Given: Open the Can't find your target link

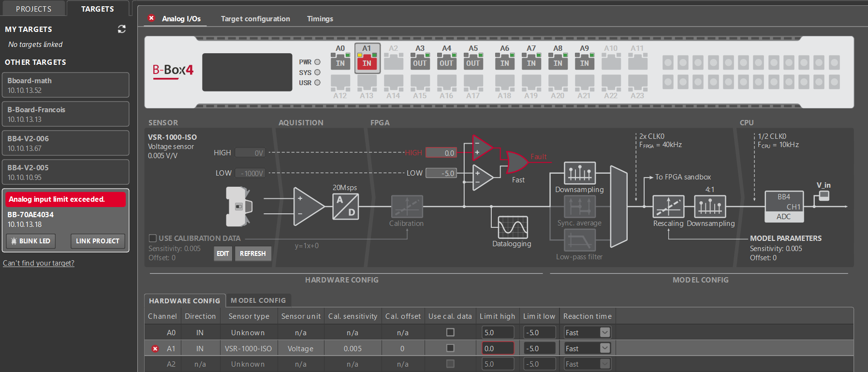Looking at the screenshot, I should [x=39, y=263].
